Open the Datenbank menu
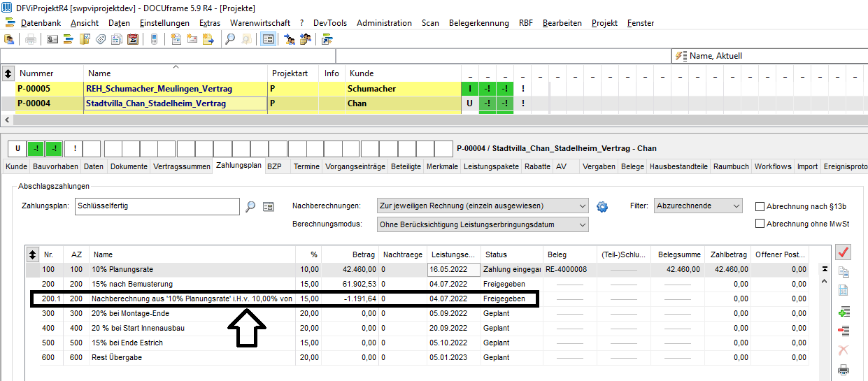This screenshot has height=381, width=868. pyautogui.click(x=41, y=23)
